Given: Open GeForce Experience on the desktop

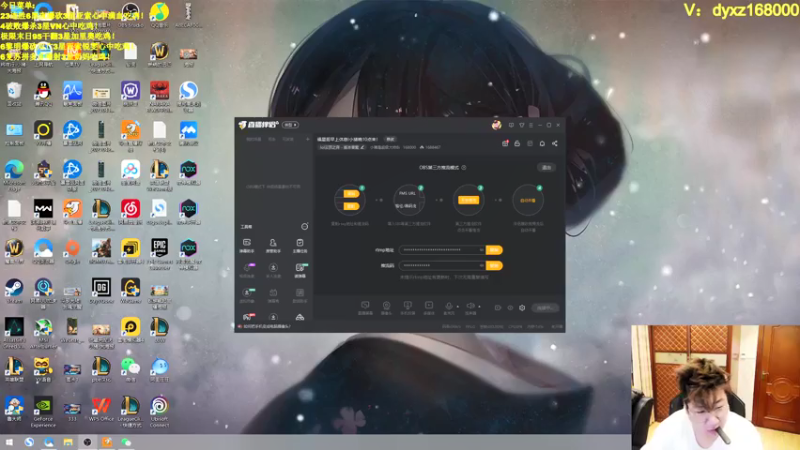Looking at the screenshot, I should (43, 412).
